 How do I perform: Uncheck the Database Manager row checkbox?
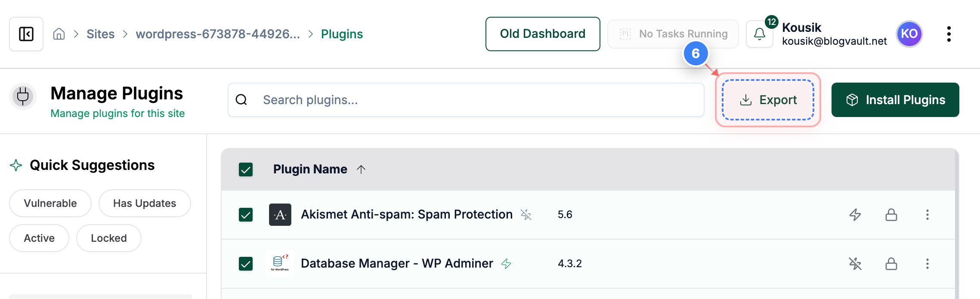tap(246, 264)
